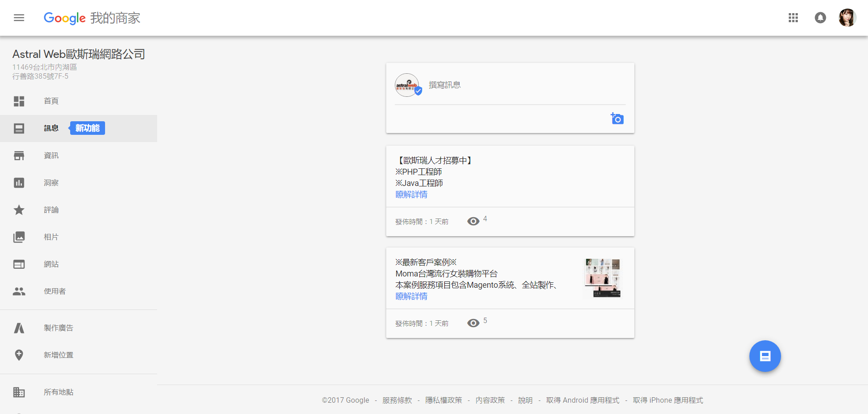Screen dimensions: 868x414
Task: Click the ※最新客戶案例※ post heading
Action: pyautogui.click(x=426, y=262)
